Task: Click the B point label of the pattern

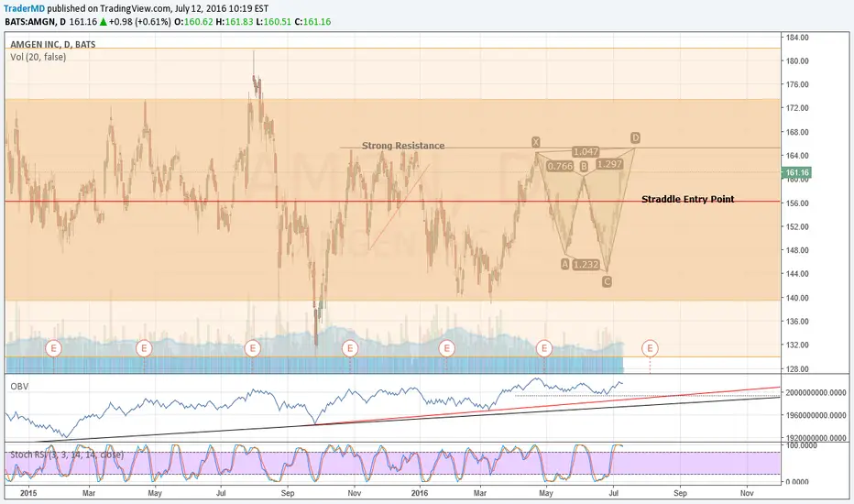Action: tap(584, 166)
